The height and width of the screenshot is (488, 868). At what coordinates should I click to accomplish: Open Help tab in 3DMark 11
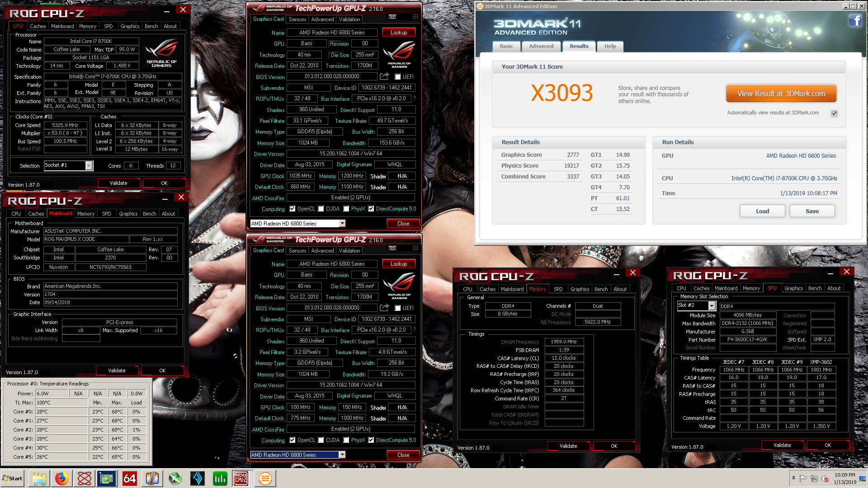click(610, 46)
